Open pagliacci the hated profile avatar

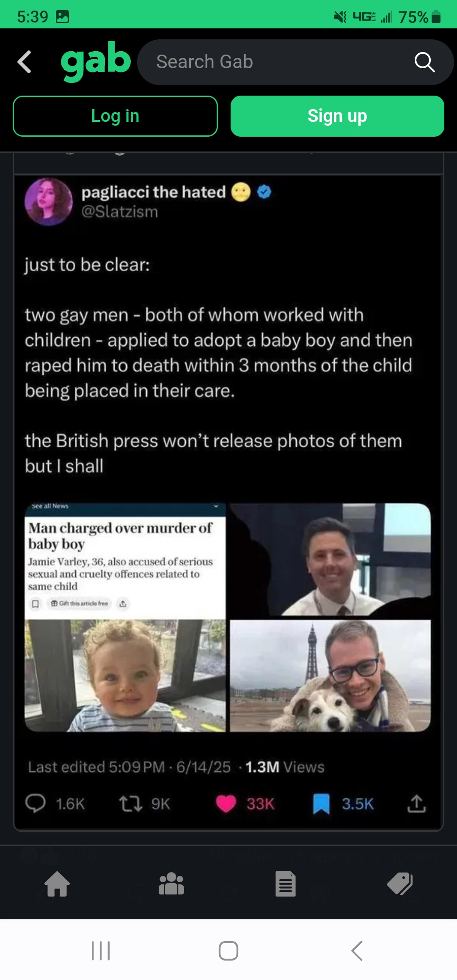49,201
